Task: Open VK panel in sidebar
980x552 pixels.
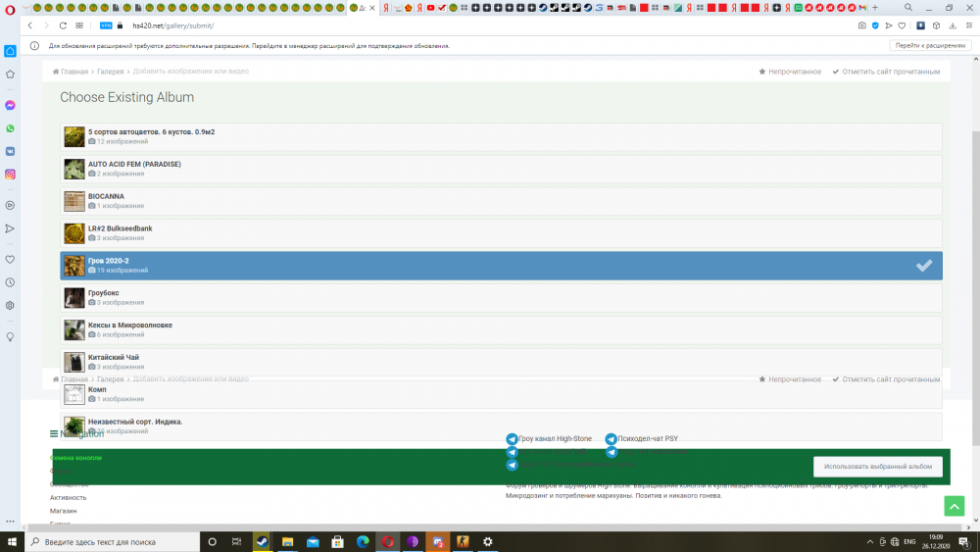Action: (10, 151)
